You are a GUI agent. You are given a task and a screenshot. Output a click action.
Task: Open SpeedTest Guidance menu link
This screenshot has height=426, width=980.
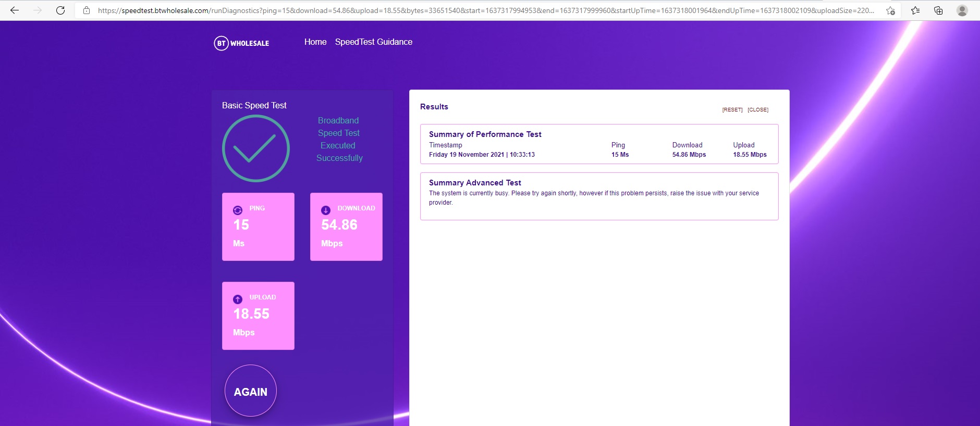373,42
